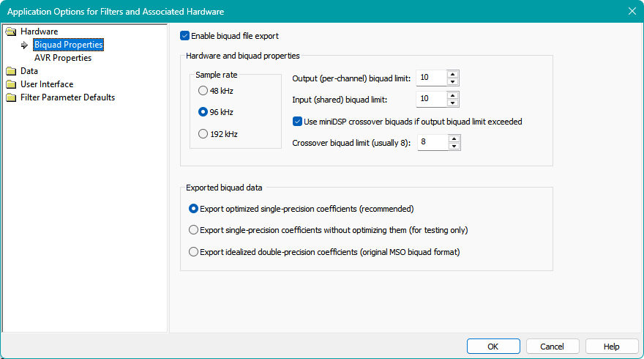
Task: Open the Data options category
Action: coord(29,71)
